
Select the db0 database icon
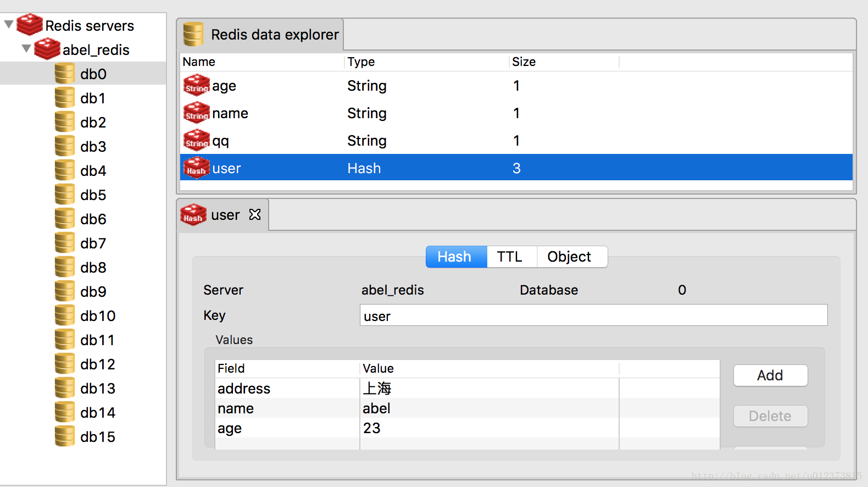tap(65, 73)
